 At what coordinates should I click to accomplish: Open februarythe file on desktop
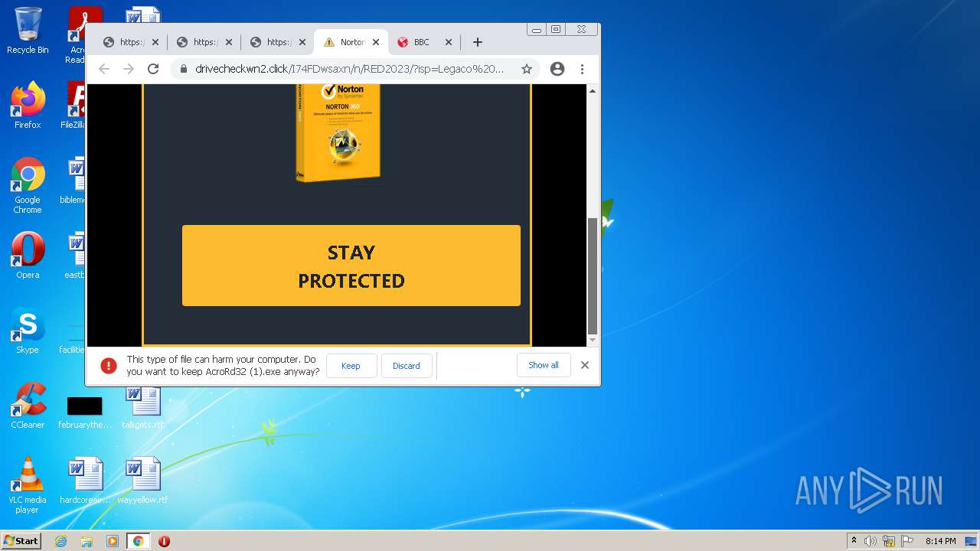(x=85, y=412)
